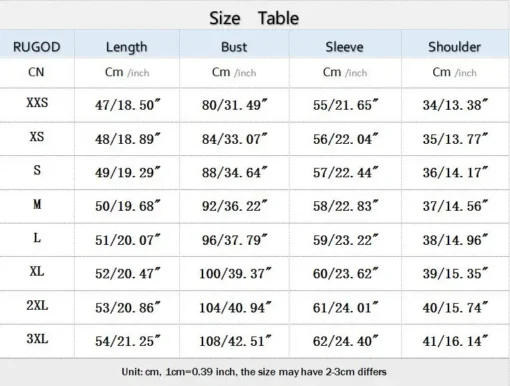
Task: Click the 41/16.14 shoulder cell
Action: [455, 341]
